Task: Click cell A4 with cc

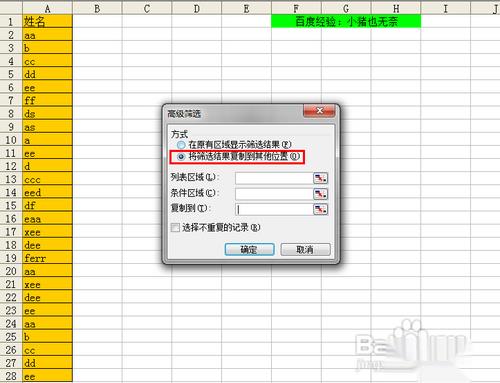Action: pos(47,61)
